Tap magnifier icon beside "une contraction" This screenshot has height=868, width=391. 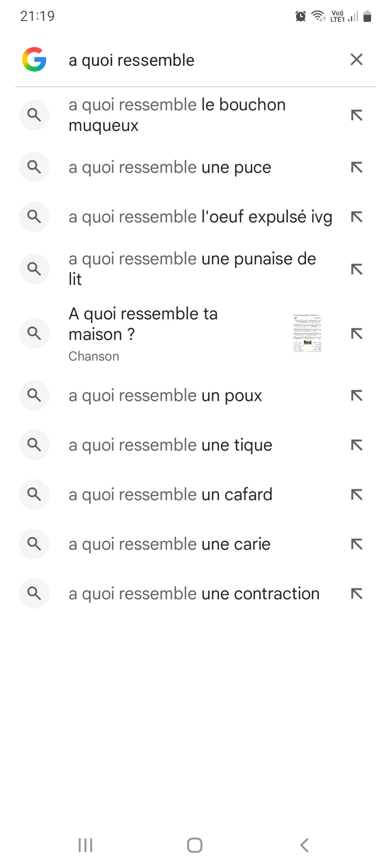(34, 593)
